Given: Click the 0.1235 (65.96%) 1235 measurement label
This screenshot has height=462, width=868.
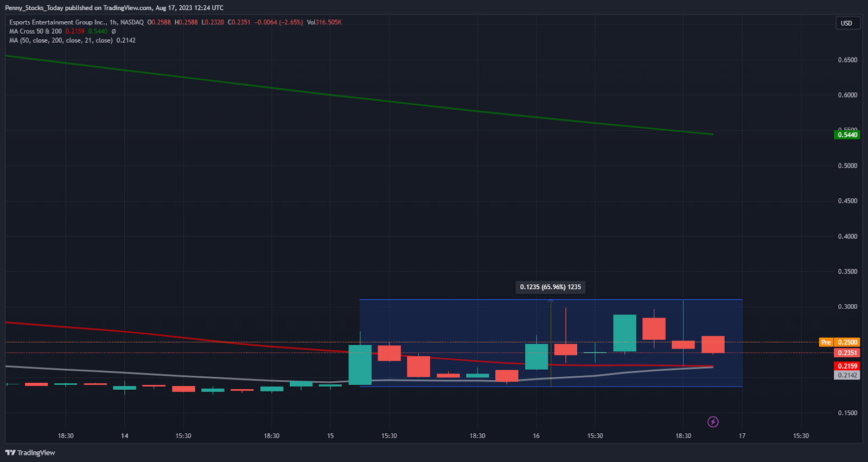Looking at the screenshot, I should (x=550, y=287).
